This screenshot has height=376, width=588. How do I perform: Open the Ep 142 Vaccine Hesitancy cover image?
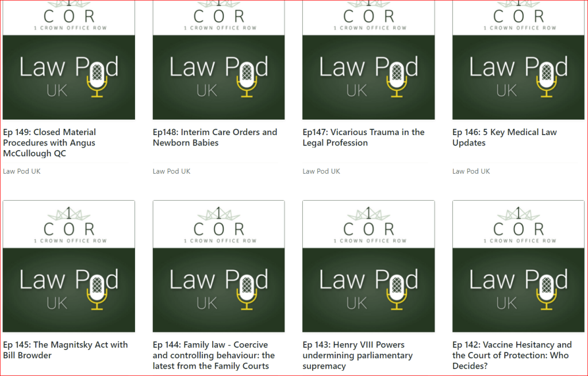[x=518, y=266]
